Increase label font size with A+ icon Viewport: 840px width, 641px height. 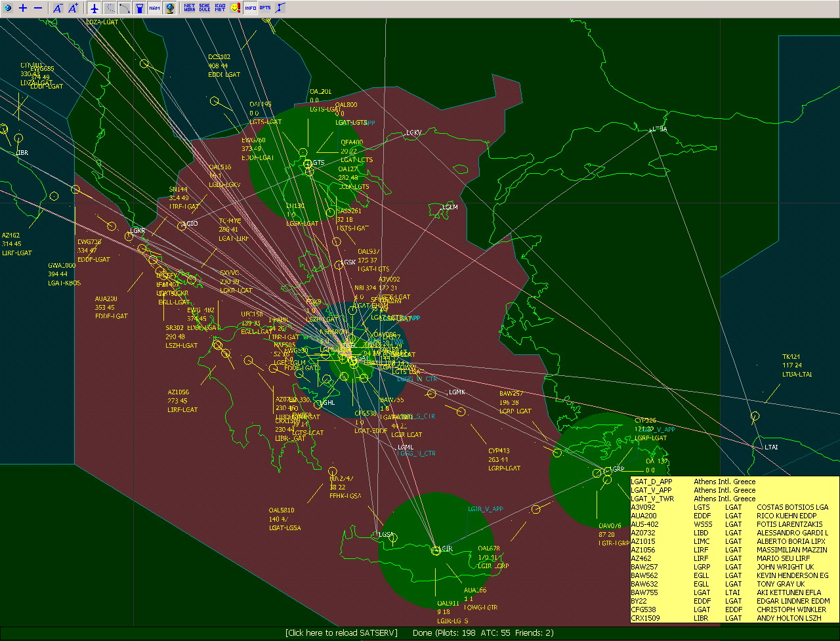[x=73, y=9]
